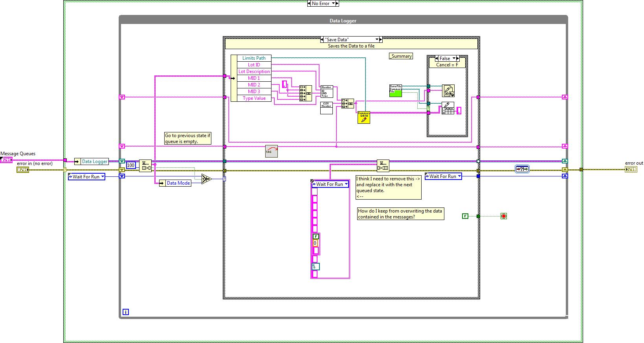
Task: Select the Select function triangle node
Action: point(207,179)
